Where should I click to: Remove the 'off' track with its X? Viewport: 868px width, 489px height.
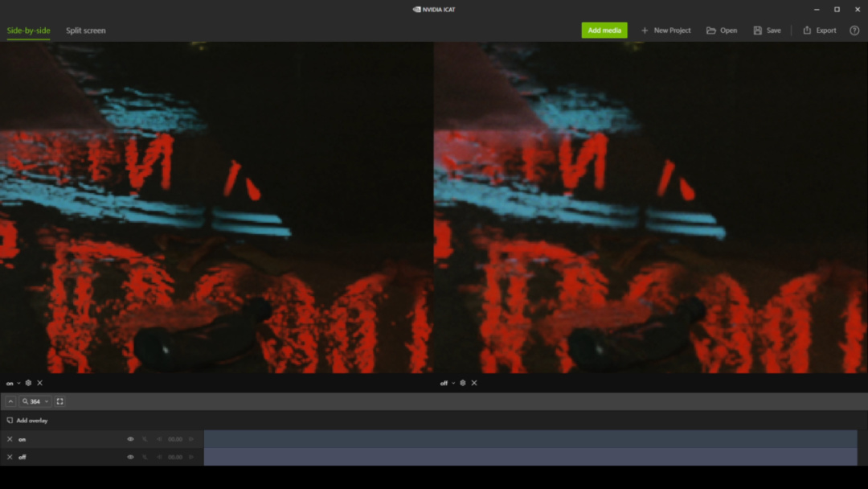point(10,457)
